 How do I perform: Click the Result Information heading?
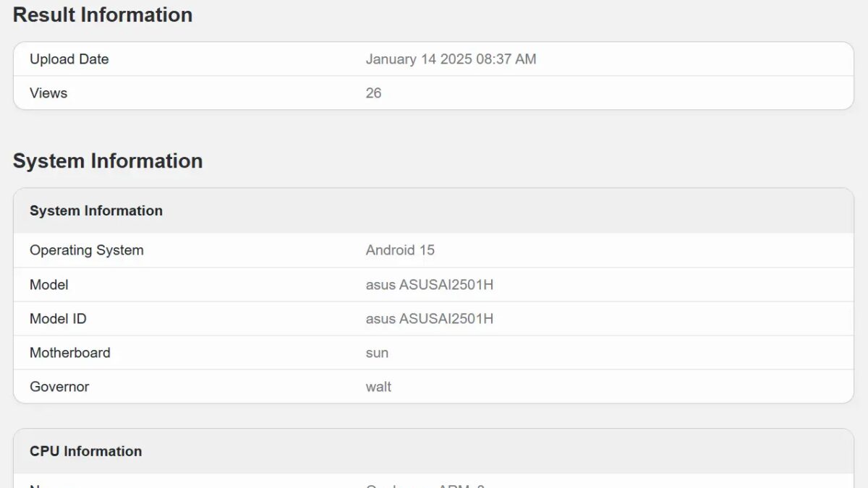(103, 15)
